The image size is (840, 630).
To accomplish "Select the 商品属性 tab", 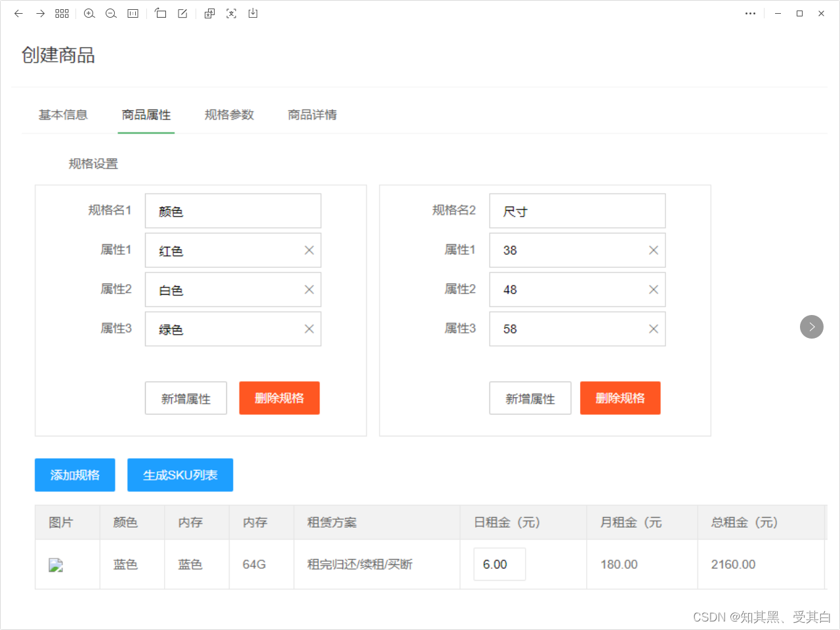I will point(146,115).
